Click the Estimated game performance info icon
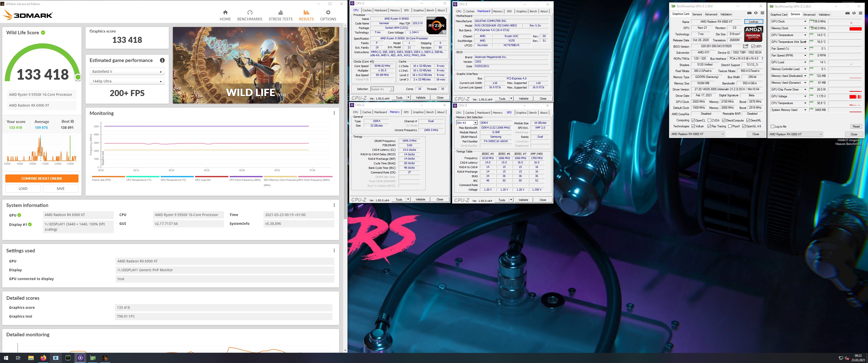868x363 pixels. [x=162, y=60]
